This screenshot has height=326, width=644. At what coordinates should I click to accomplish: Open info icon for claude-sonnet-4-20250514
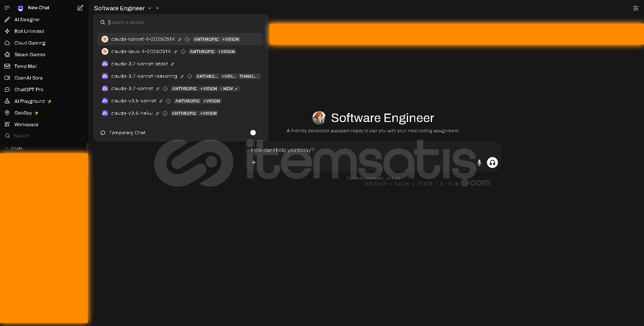(187, 39)
